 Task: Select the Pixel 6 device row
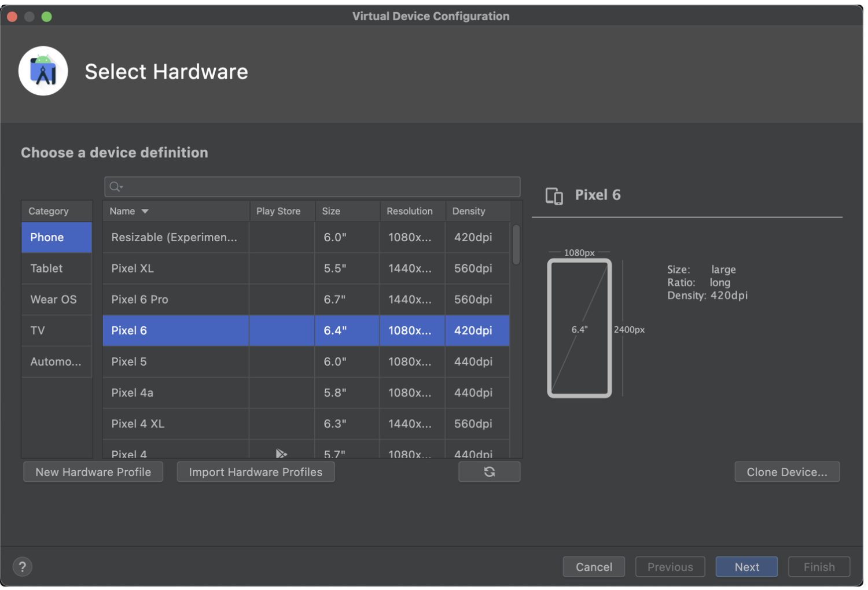[306, 331]
